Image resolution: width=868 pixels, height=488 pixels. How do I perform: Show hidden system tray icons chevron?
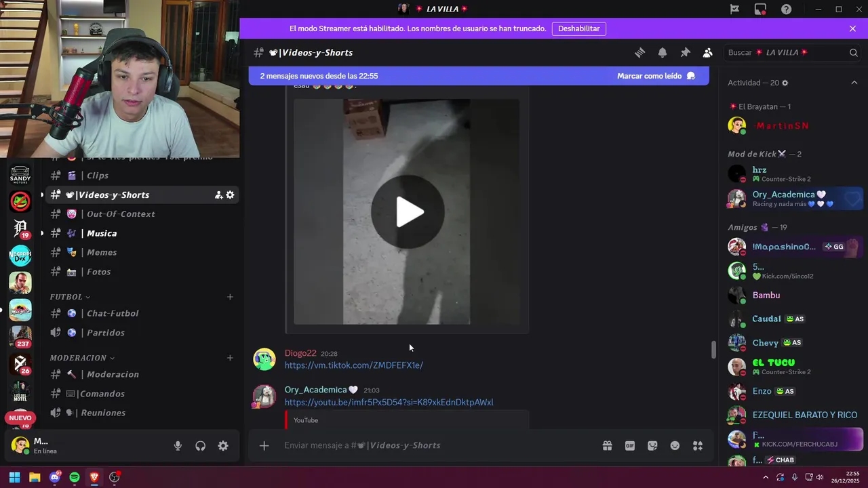click(x=766, y=477)
